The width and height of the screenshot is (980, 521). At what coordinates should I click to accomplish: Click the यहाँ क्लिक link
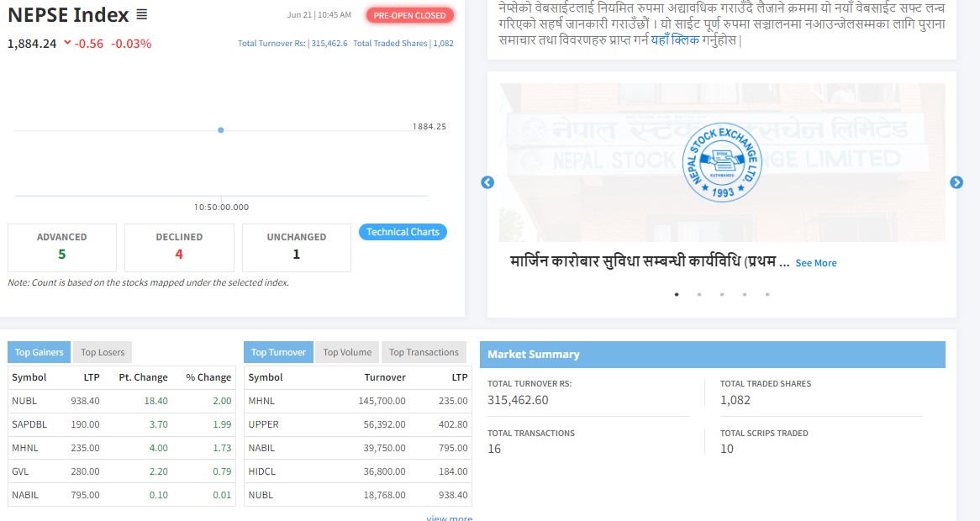(x=674, y=40)
